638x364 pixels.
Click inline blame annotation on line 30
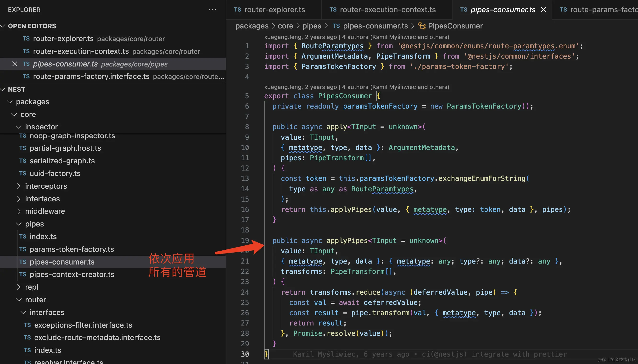click(430, 354)
